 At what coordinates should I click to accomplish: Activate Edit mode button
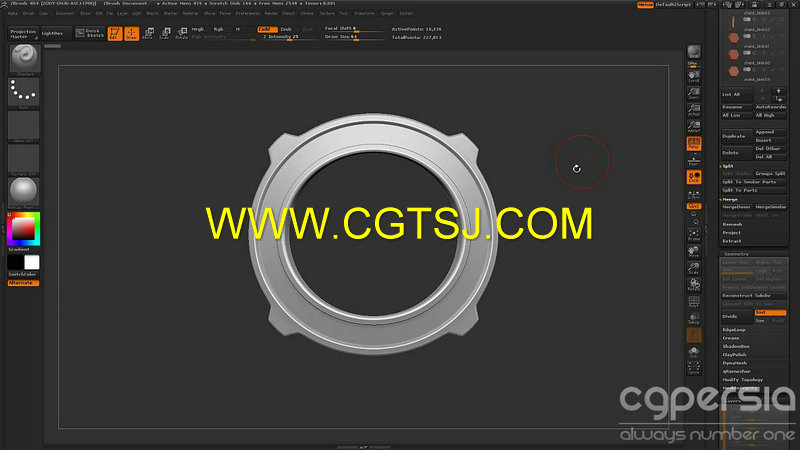(x=115, y=34)
